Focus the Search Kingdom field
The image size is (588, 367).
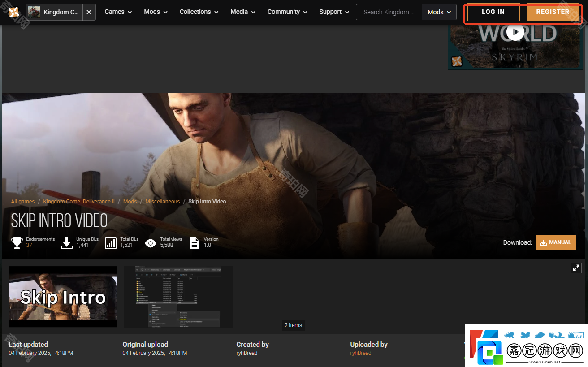389,12
